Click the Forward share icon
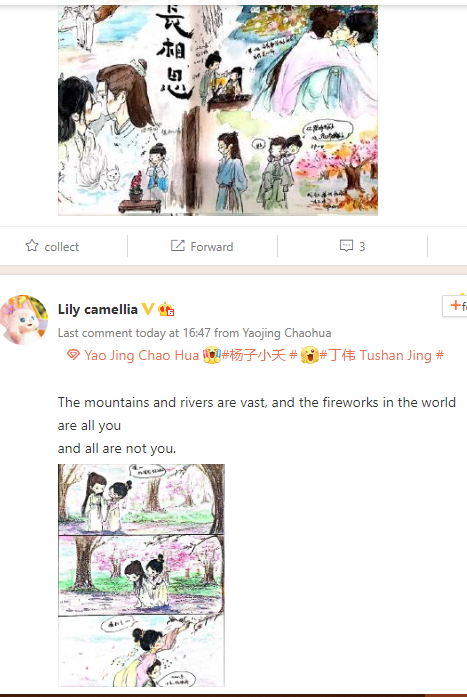Screen dimensions: 467x697 tap(178, 246)
